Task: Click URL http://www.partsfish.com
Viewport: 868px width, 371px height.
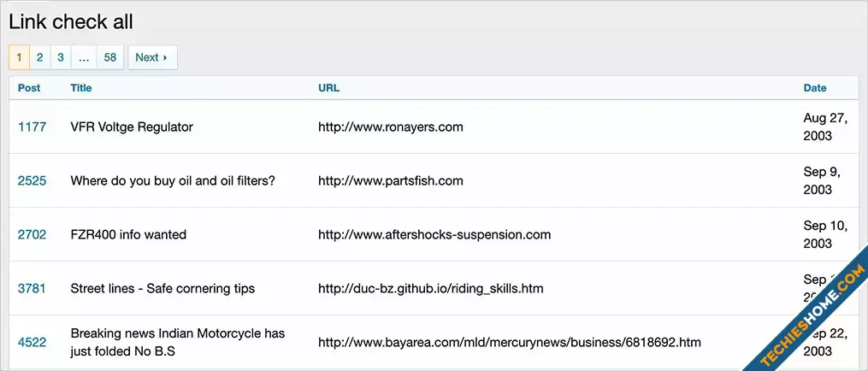Action: [390, 180]
